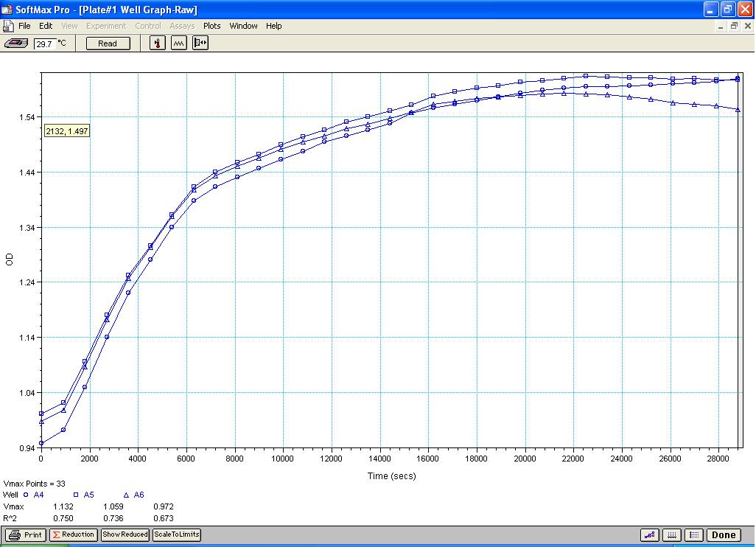Click the y-axis grid icon
The width and height of the screenshot is (756, 547).
click(693, 535)
